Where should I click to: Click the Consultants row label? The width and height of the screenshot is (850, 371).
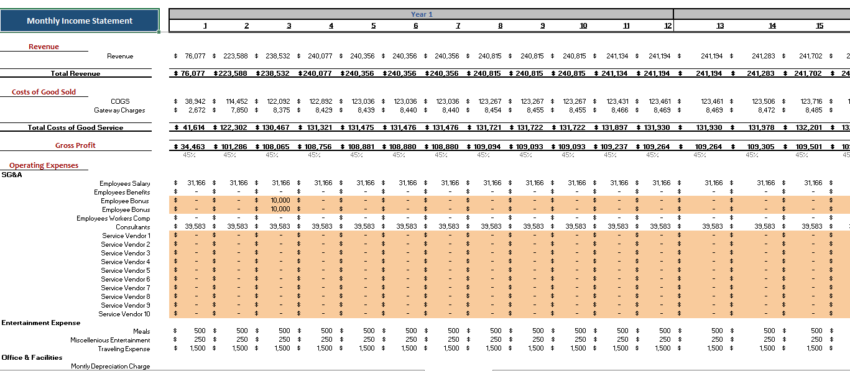pos(133,227)
